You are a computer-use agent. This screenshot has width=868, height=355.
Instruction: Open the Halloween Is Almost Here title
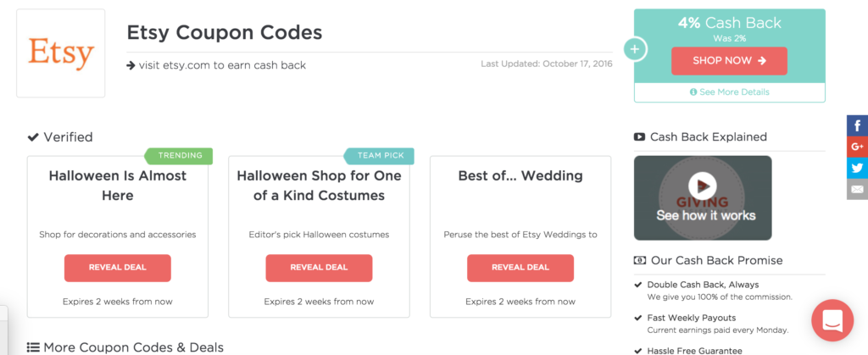117,186
